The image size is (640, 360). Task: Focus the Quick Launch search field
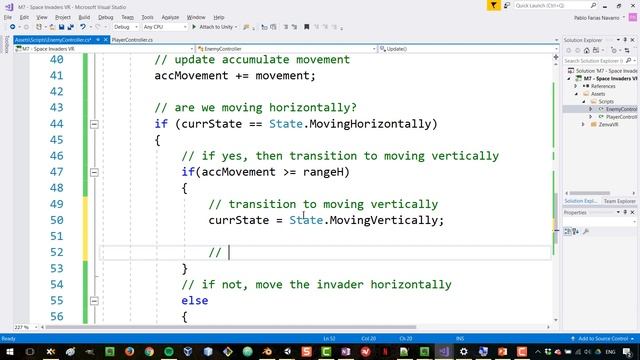point(555,5)
